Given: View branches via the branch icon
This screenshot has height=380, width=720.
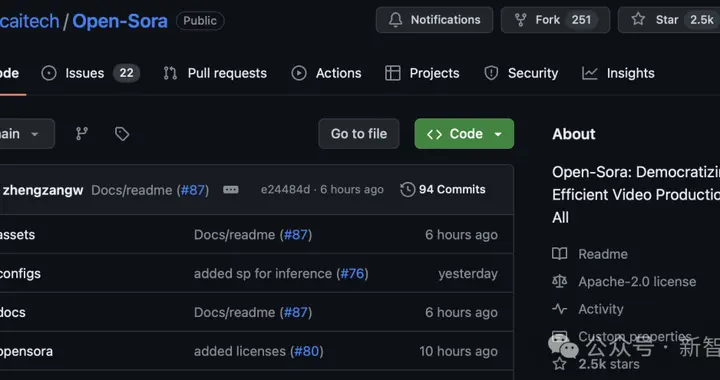Looking at the screenshot, I should (x=82, y=134).
